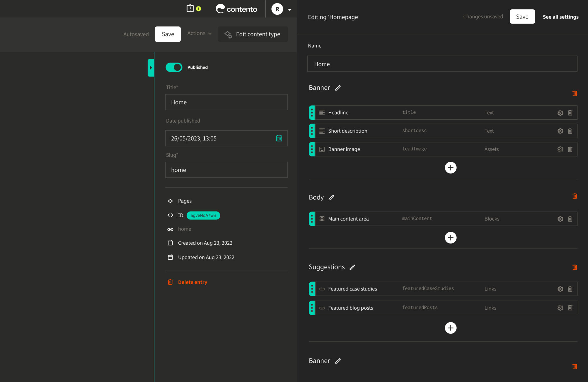Delete the Suggestions group with red trash
588x382 pixels.
tap(574, 267)
